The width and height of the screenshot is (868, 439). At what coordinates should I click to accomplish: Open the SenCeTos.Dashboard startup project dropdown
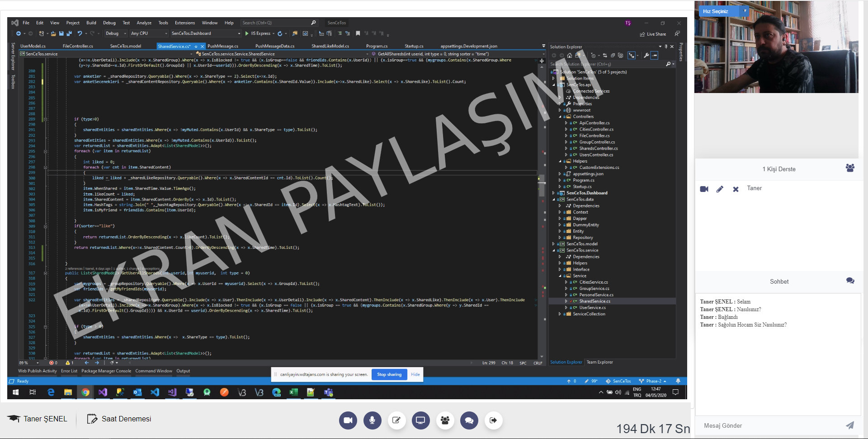point(206,33)
